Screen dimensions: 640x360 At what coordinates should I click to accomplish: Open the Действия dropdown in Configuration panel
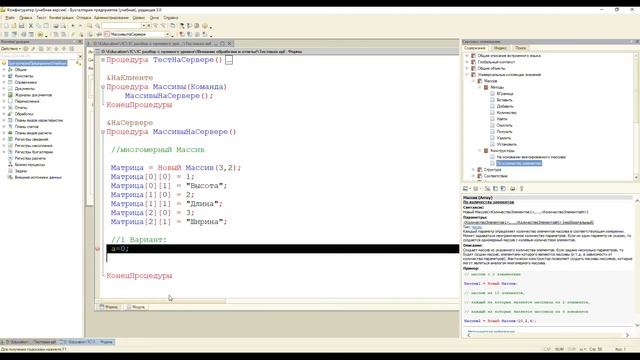pyautogui.click(x=11, y=49)
